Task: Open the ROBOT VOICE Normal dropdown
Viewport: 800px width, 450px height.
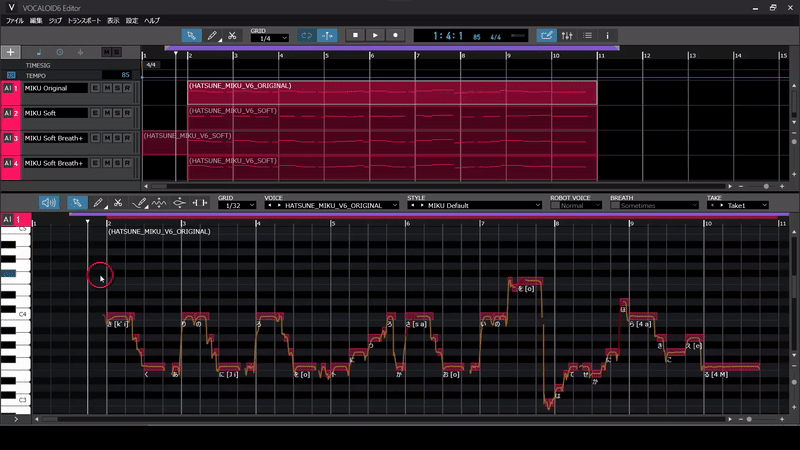Action: (581, 205)
